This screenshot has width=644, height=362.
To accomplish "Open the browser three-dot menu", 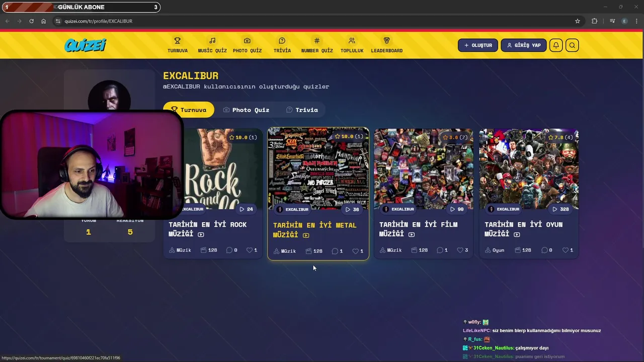I will tap(636, 21).
